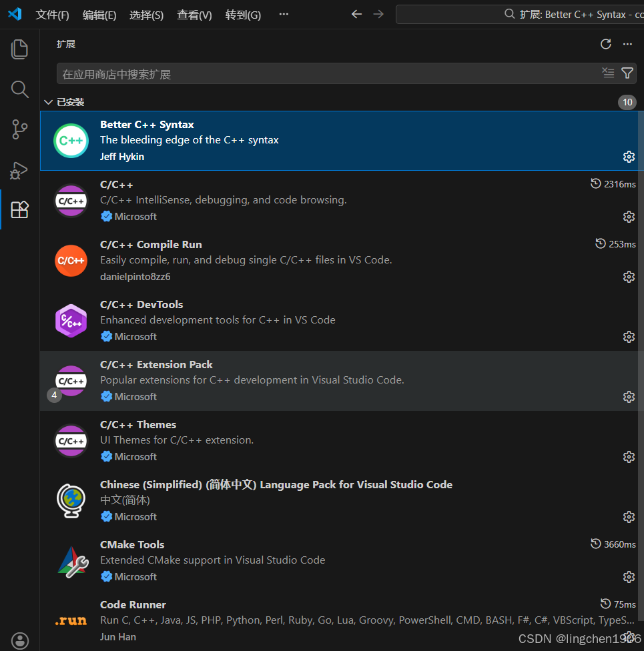Click publisher name Jeff Hykin
644x651 pixels.
[122, 157]
